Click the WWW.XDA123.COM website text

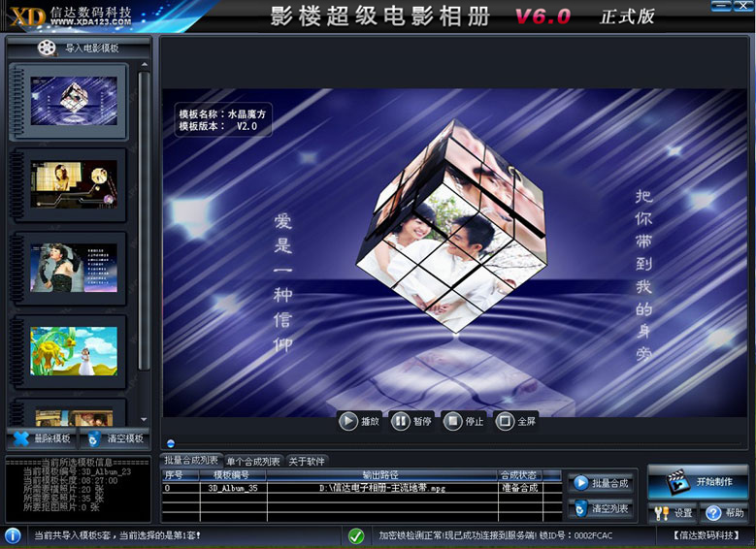(90, 21)
